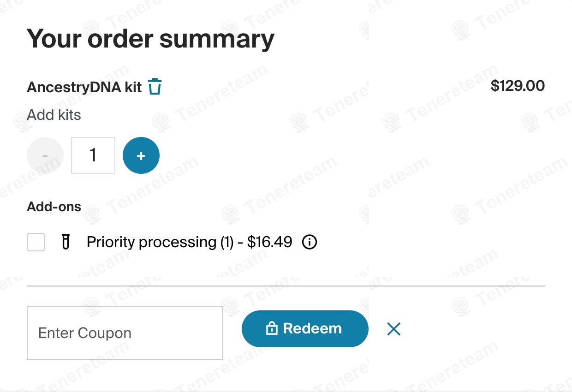Screen dimensions: 572x392
Task: Click into the Enter Coupon field
Action: coord(125,333)
